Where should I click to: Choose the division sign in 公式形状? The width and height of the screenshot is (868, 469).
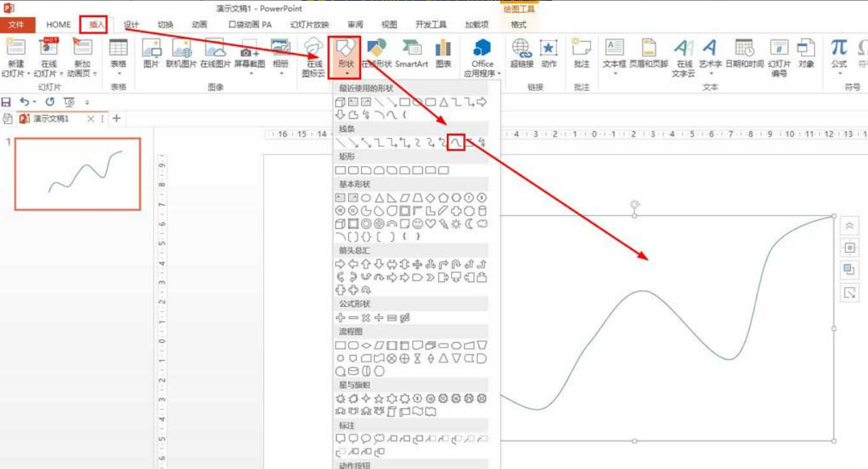379,317
